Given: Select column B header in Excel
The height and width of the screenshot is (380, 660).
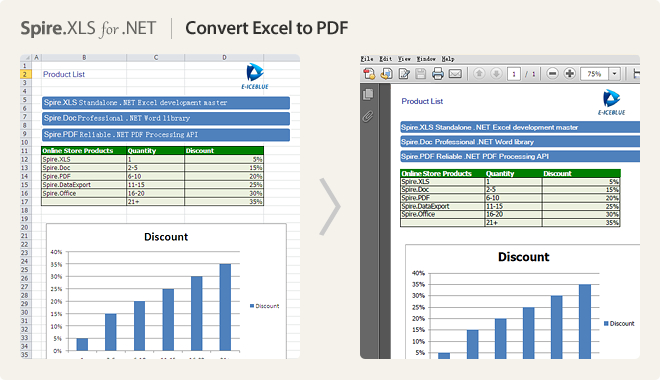Looking at the screenshot, I should [84, 57].
